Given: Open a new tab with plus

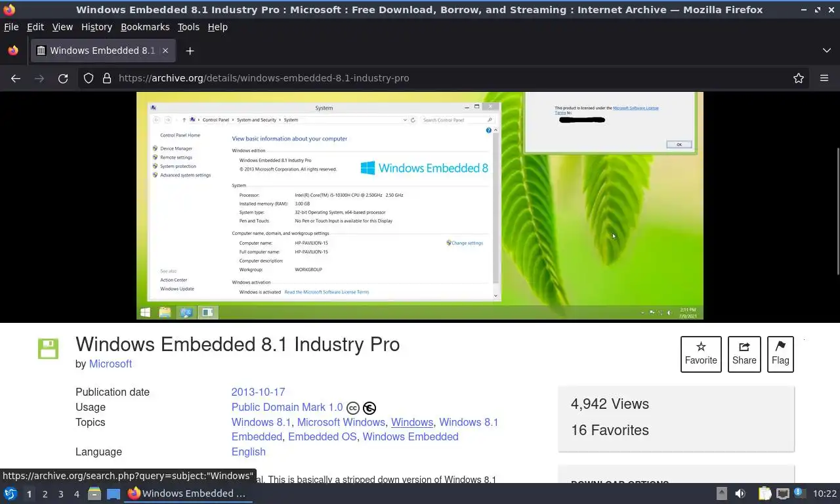Looking at the screenshot, I should coord(190,51).
